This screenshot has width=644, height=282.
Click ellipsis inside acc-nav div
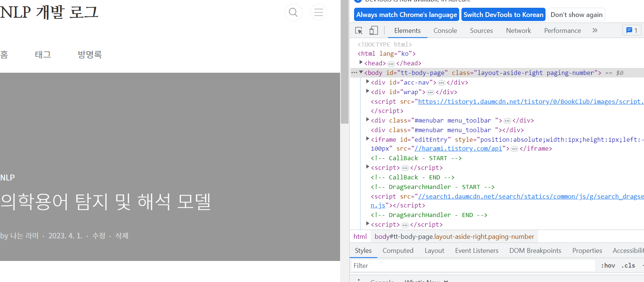pos(442,83)
